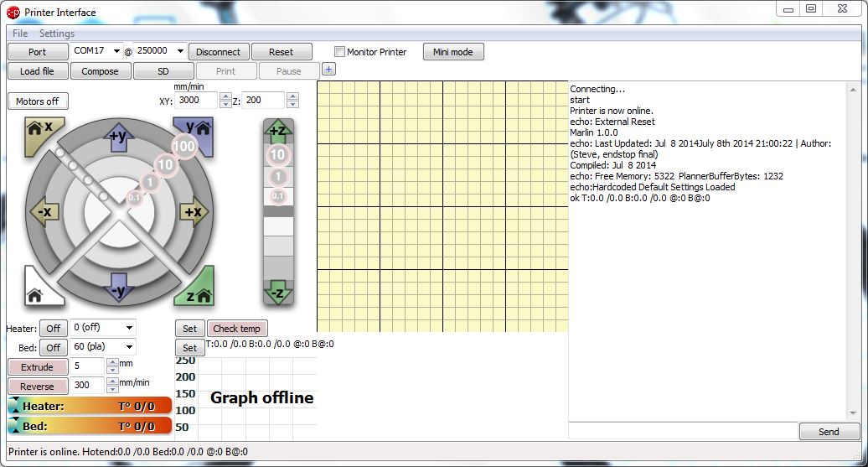The height and width of the screenshot is (467, 868).
Task: Open the File menu
Action: (20, 34)
